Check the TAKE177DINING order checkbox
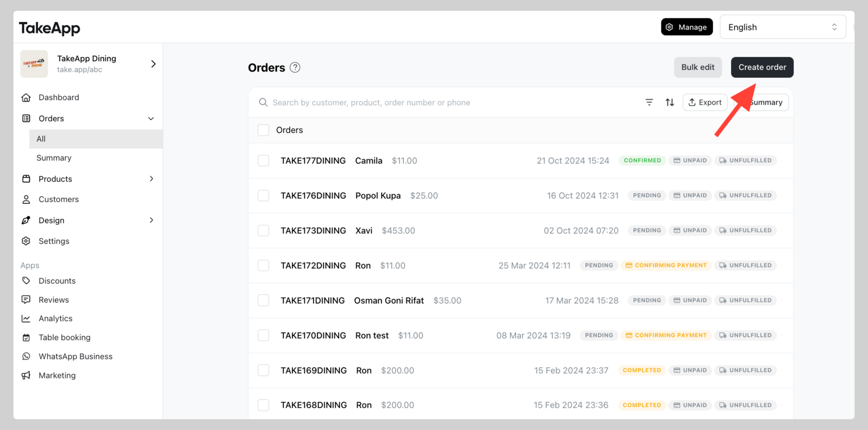This screenshot has width=868, height=430. [x=264, y=161]
